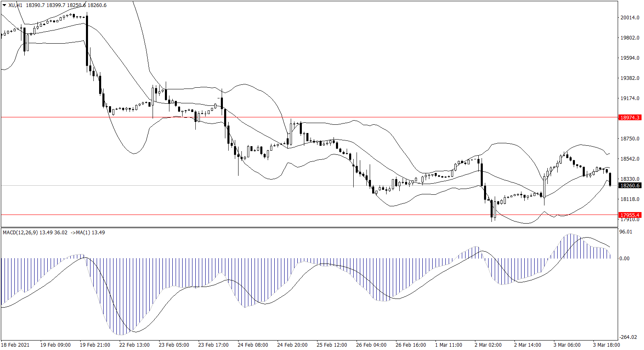
Task: Click the triangle arrow beside XU,H1 title
Action: click(x=5, y=5)
